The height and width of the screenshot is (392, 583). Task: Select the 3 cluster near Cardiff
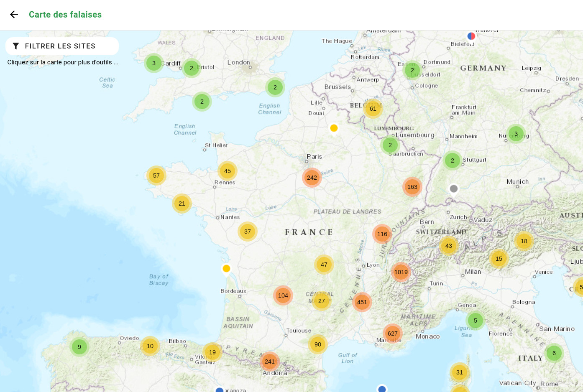154,64
